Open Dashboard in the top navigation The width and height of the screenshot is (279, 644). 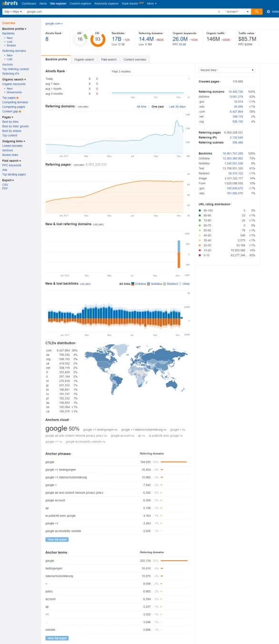point(29,3)
